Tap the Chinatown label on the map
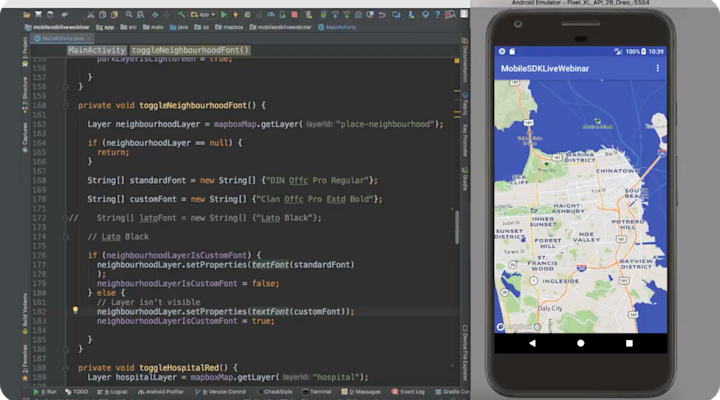This screenshot has width=720, height=400. click(618, 171)
